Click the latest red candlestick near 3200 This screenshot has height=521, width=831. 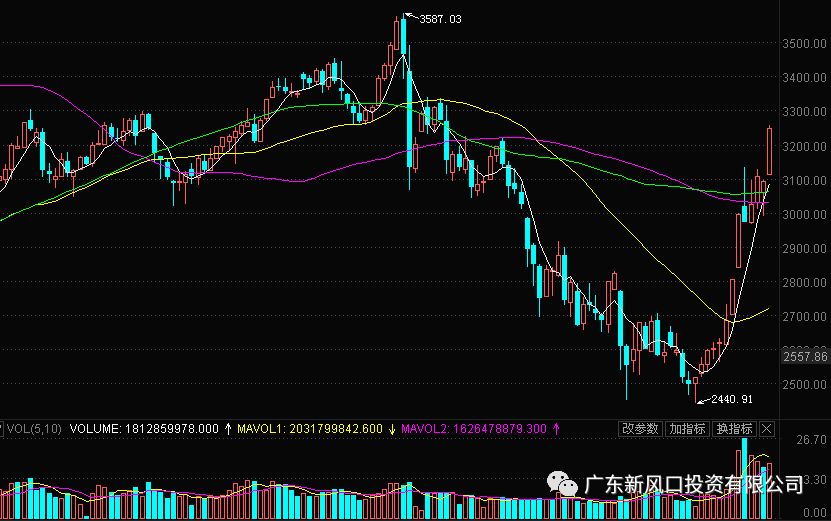click(770, 151)
